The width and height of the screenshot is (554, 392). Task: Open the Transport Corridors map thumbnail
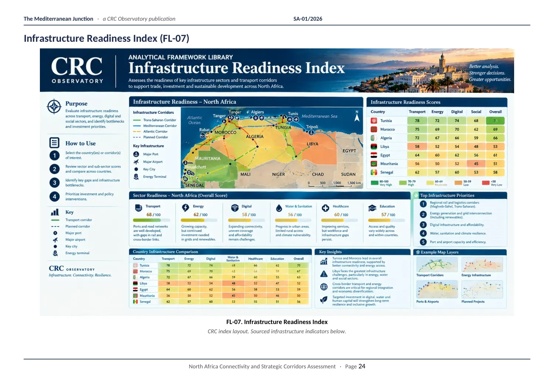point(437,265)
